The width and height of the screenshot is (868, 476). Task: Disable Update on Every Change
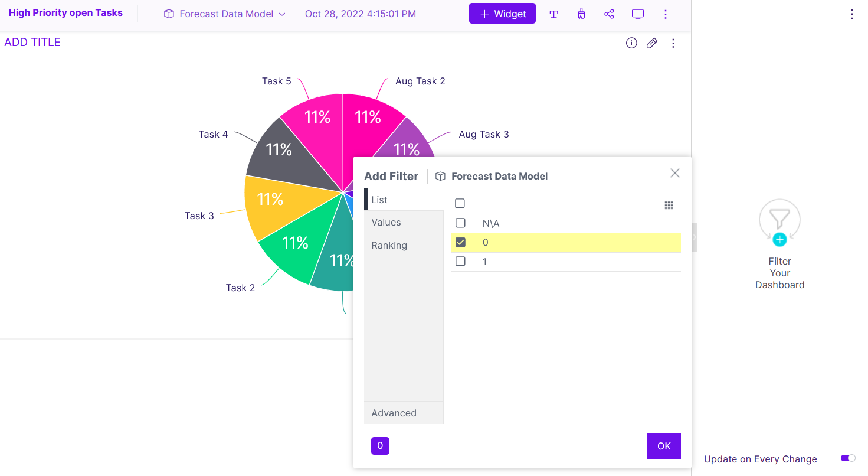click(x=847, y=458)
